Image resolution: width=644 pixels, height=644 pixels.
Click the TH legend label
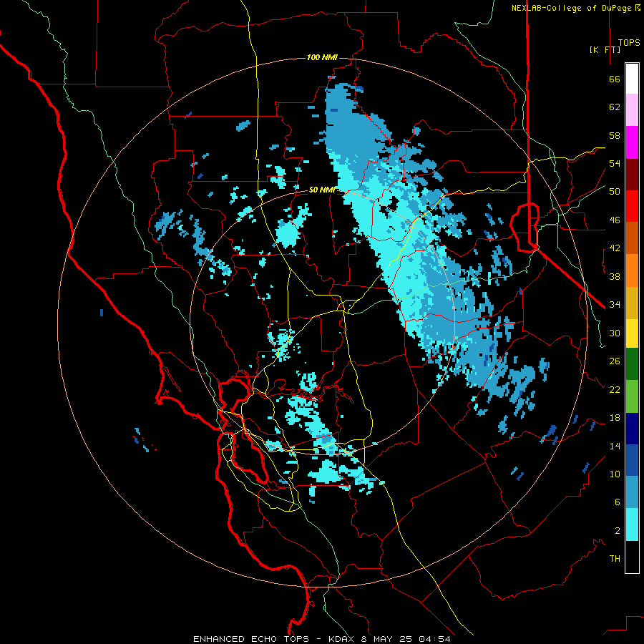pyautogui.click(x=615, y=559)
